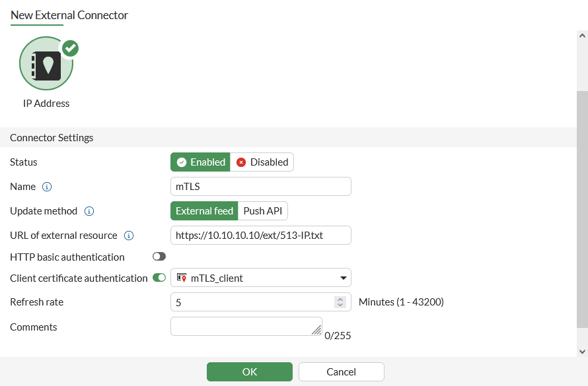
Task: Set Status to Enabled
Action: pos(201,162)
